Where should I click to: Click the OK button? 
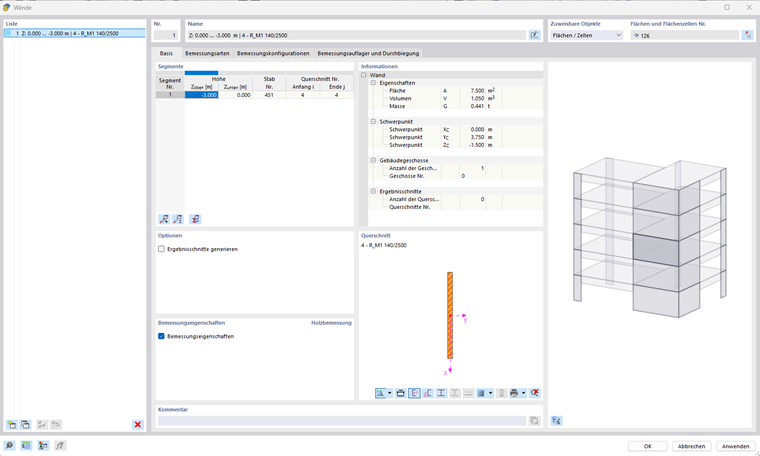point(648,446)
